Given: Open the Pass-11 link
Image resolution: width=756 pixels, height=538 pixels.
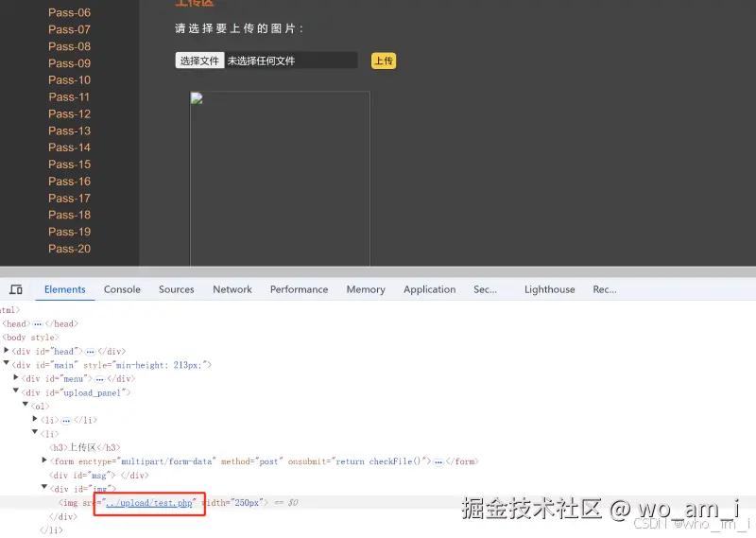Looking at the screenshot, I should [x=69, y=97].
